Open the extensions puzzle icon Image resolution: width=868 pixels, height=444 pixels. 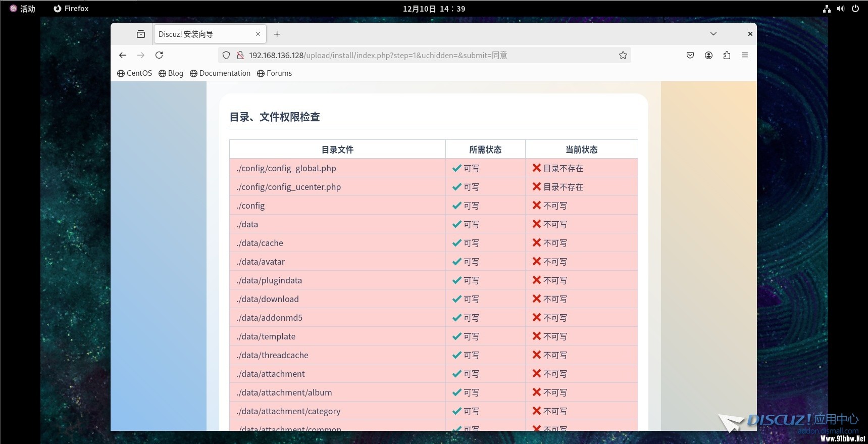click(727, 55)
